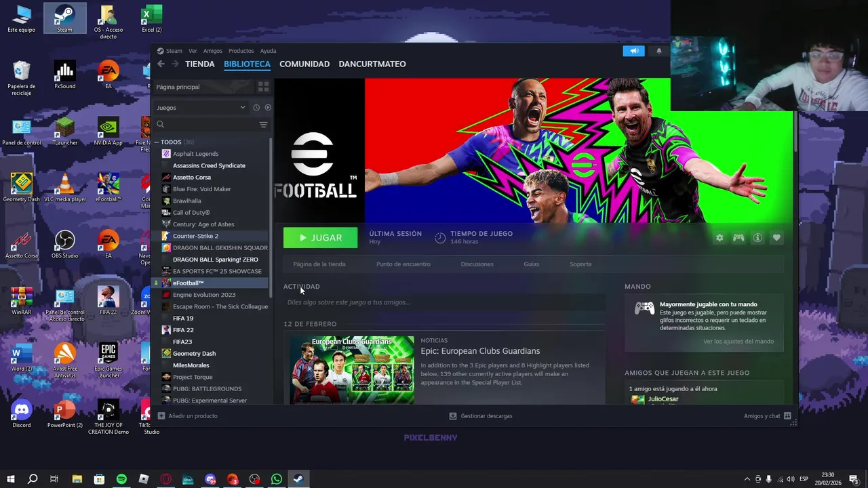Open TLauncher desktop icon
This screenshot has height=488, width=868.
point(65,131)
